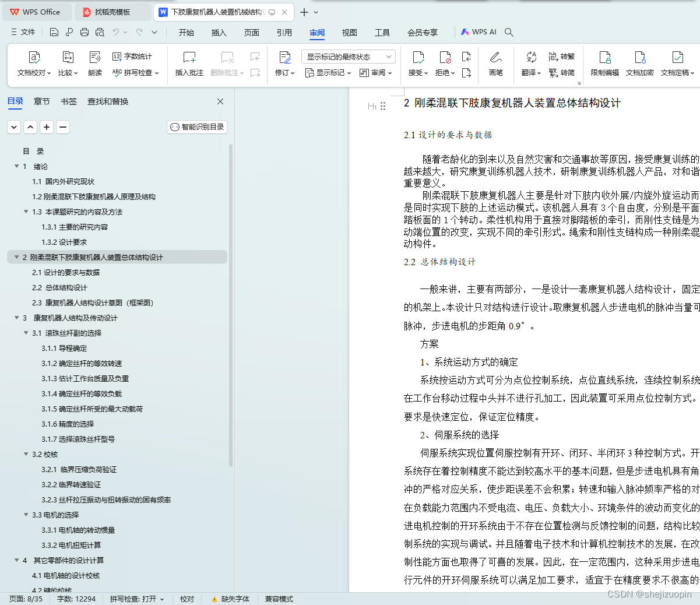Insert a comment with 插入批注

(189, 63)
